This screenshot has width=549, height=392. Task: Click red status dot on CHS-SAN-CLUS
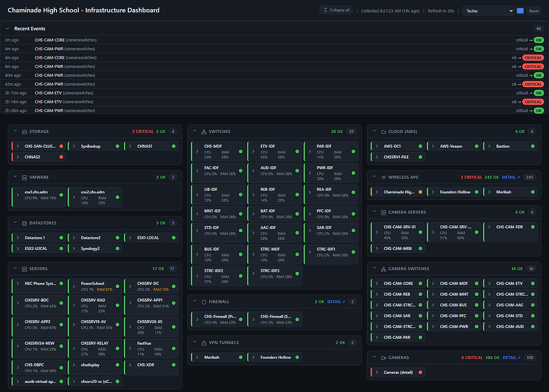(61, 146)
